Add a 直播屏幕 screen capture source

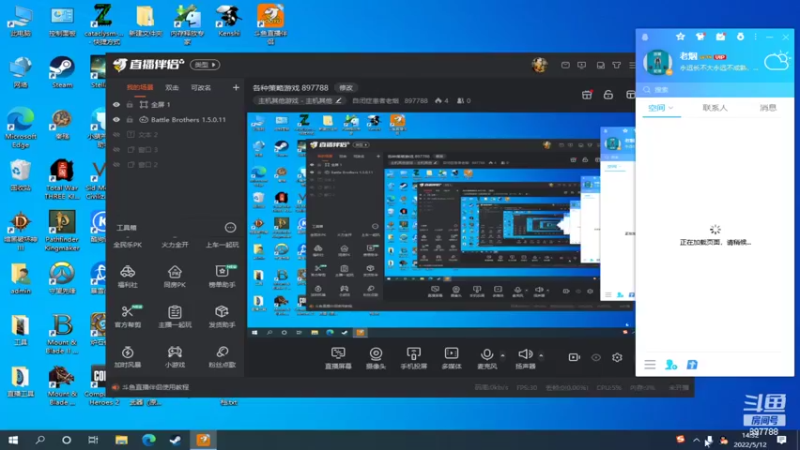338,358
